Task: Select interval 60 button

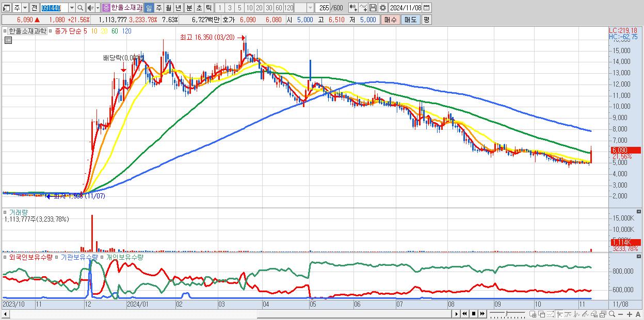Action: [279, 8]
